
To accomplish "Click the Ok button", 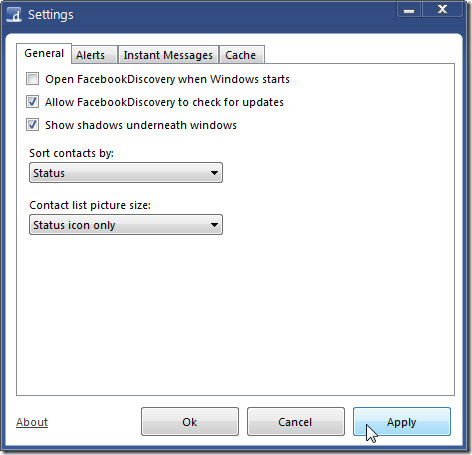I will pos(190,422).
